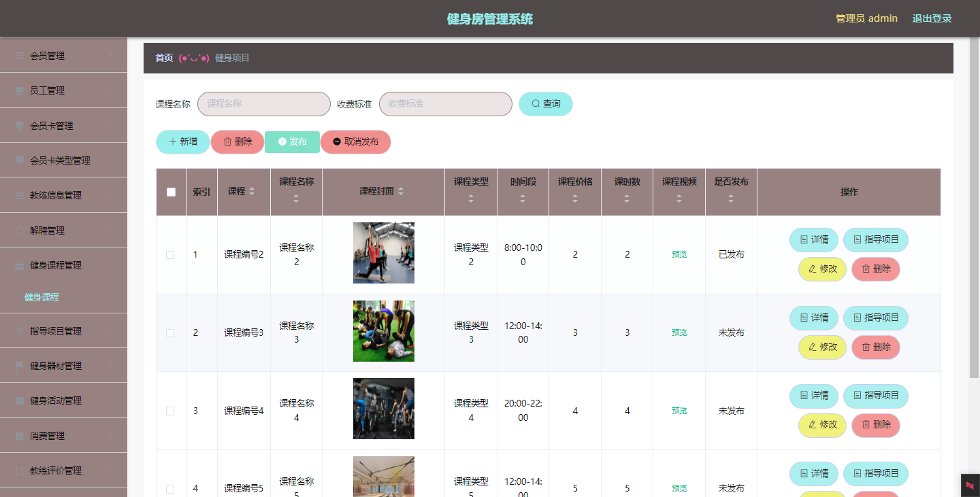
Task: Click 删除 trash icon for 课程编号3 row
Action: click(x=866, y=347)
